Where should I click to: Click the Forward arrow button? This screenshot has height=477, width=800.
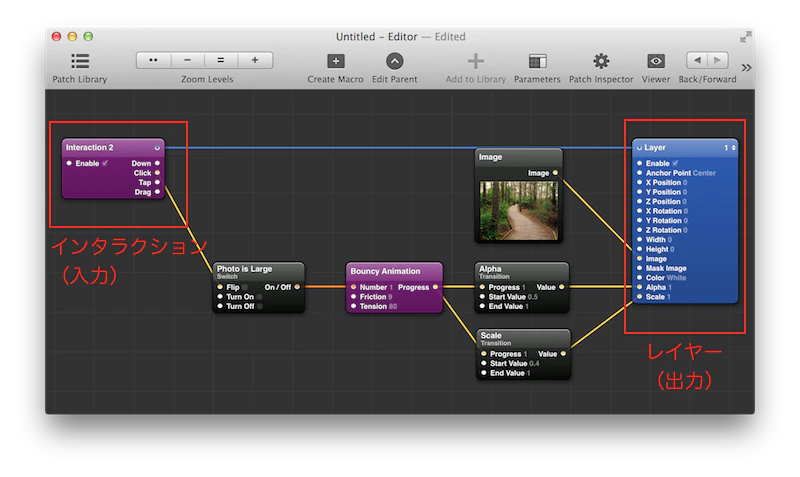pyautogui.click(x=718, y=60)
